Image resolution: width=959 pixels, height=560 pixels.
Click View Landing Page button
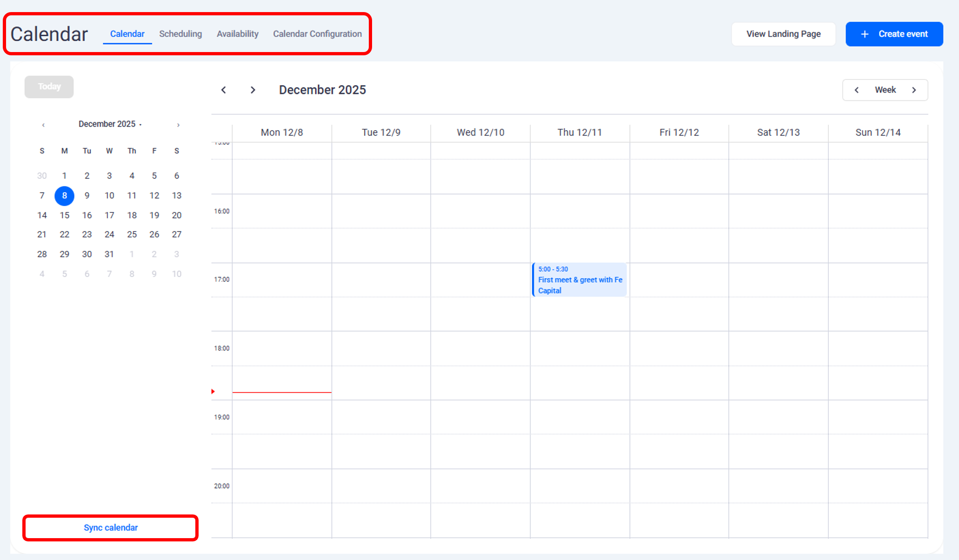click(783, 34)
